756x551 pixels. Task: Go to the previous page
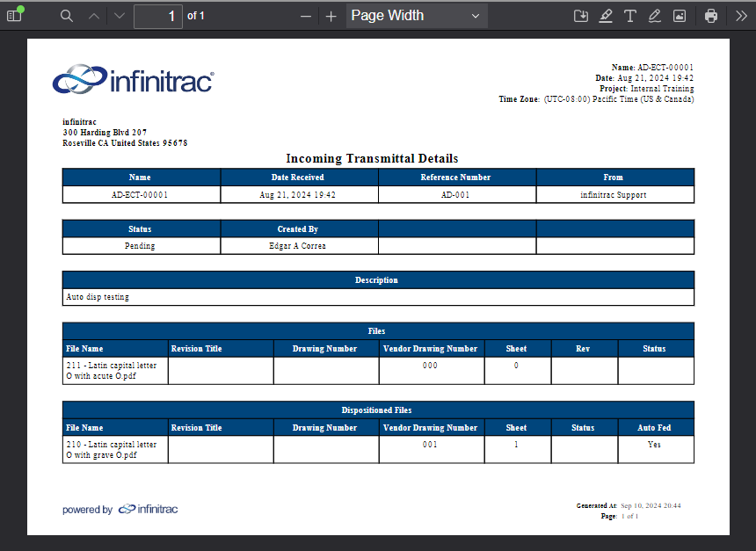coord(94,16)
